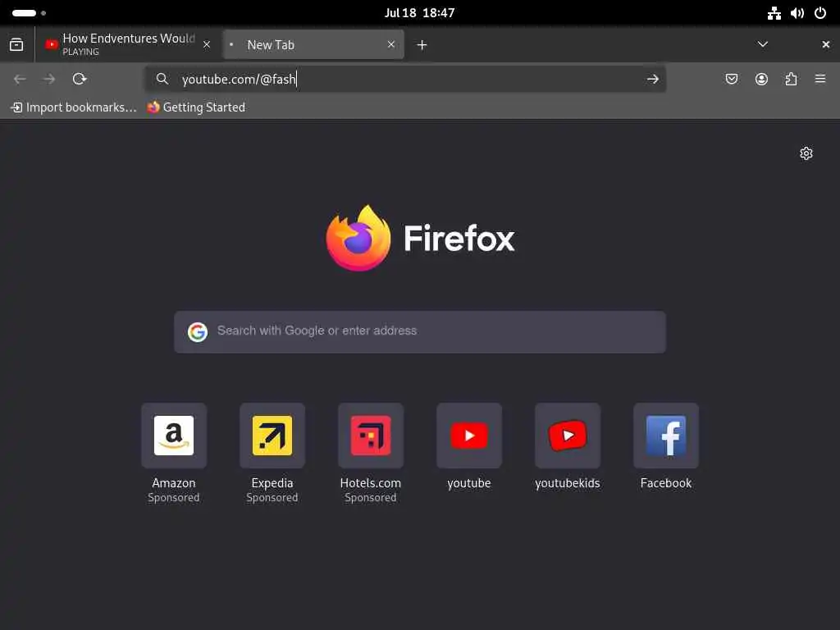This screenshot has height=630, width=840.
Task: Open the Expedia sponsored shortcut
Action: (x=272, y=453)
